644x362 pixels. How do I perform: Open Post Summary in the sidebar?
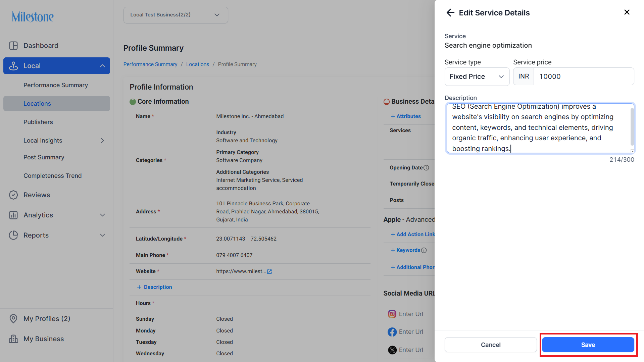tap(44, 157)
